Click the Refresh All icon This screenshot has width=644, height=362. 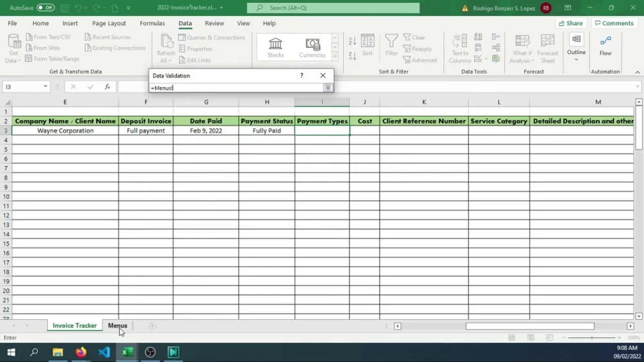tap(166, 48)
